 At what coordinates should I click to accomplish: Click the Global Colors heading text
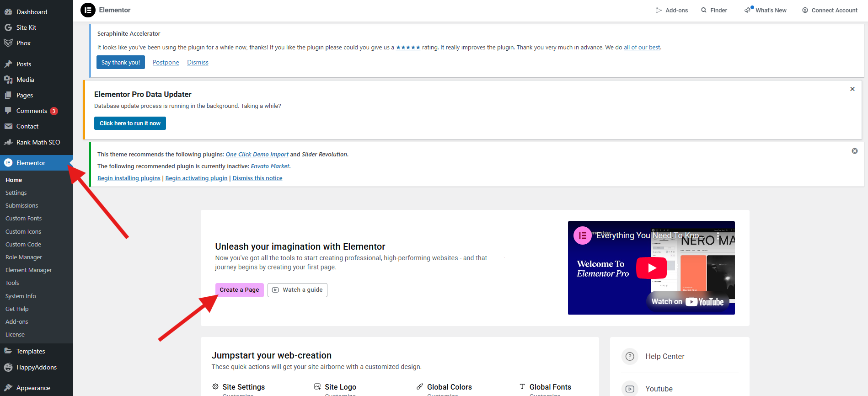[450, 387]
